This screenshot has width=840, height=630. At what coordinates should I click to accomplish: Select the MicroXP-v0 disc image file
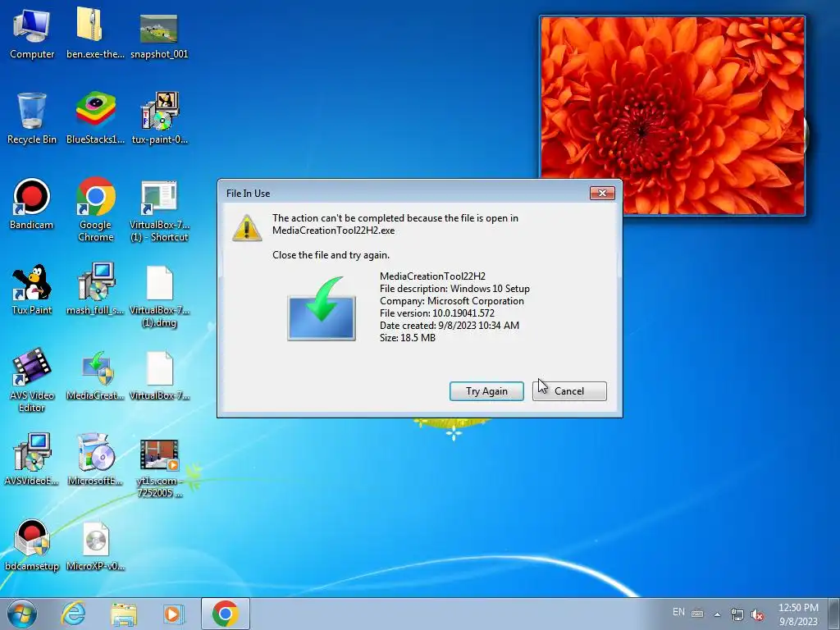pyautogui.click(x=95, y=545)
